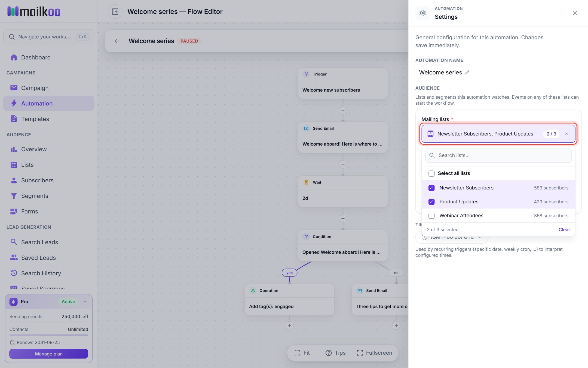Select the no branch label
The image size is (588, 368).
(396, 273)
